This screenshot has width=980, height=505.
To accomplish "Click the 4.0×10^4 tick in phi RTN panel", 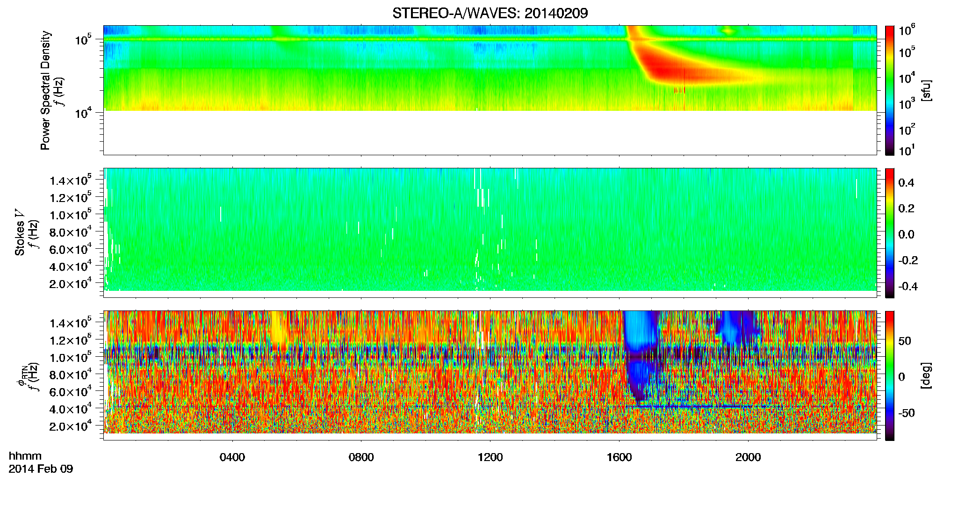I will tap(71, 408).
